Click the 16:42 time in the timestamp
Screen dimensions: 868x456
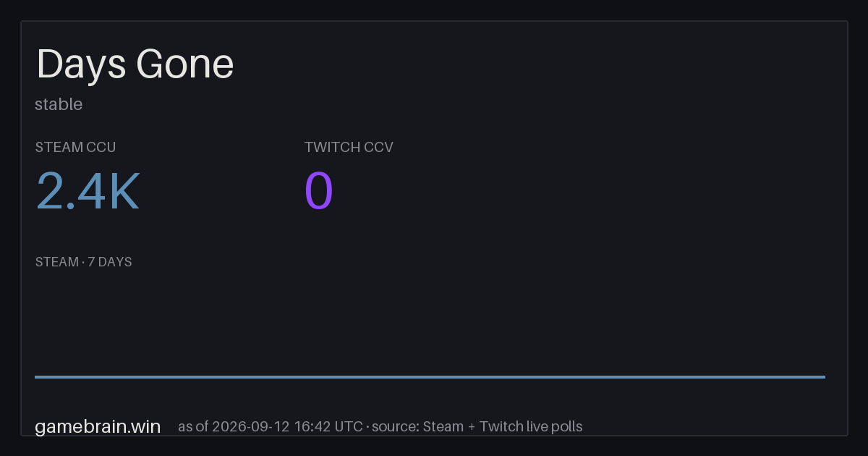click(312, 426)
